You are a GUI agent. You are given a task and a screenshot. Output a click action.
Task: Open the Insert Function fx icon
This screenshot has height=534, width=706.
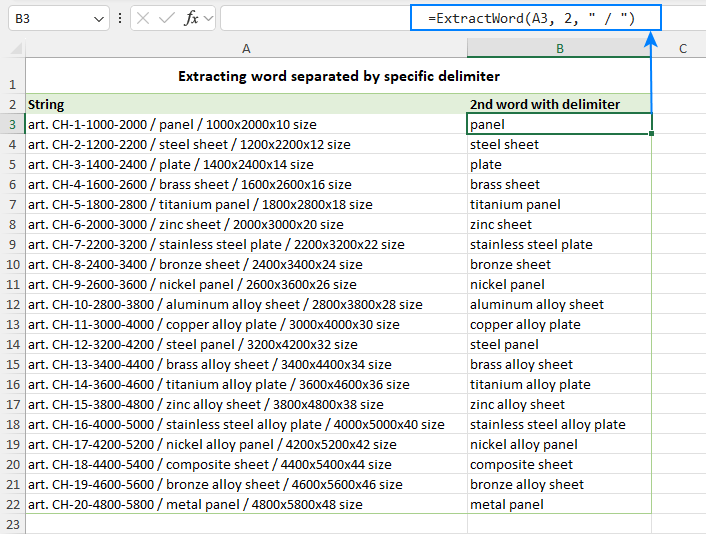191,18
